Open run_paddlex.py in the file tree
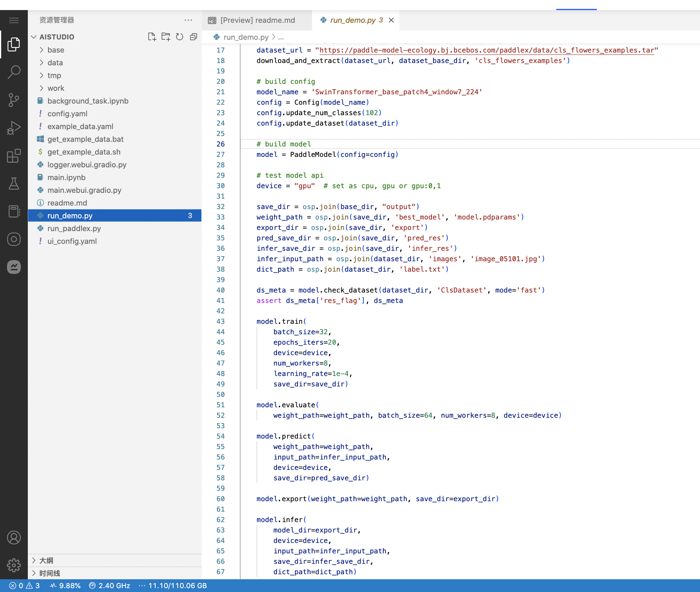 (x=74, y=228)
